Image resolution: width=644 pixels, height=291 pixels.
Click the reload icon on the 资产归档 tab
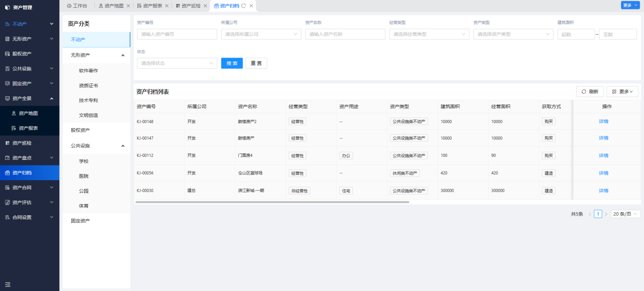click(244, 6)
